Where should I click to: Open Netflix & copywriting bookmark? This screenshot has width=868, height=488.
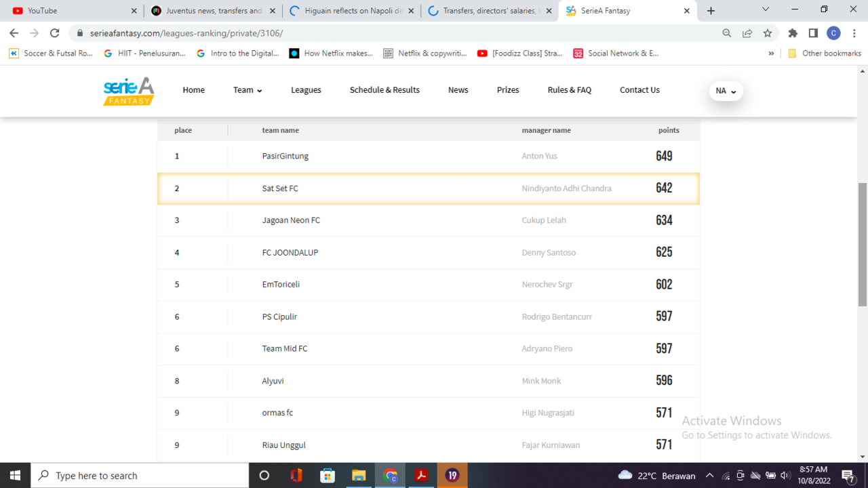(425, 54)
